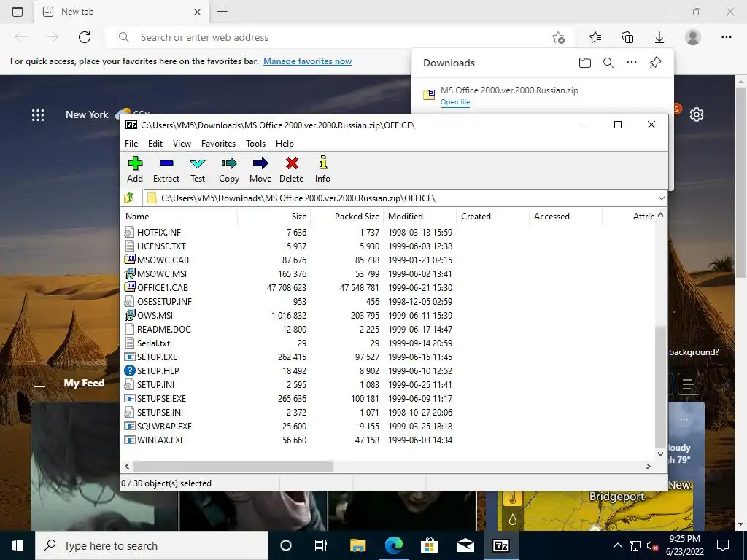This screenshot has height=560, width=747.
Task: Click the Add toolbar icon in 7-Zip
Action: tap(135, 169)
